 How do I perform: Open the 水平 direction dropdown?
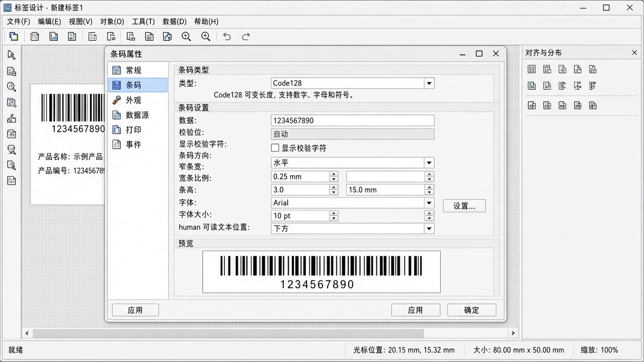pyautogui.click(x=429, y=163)
